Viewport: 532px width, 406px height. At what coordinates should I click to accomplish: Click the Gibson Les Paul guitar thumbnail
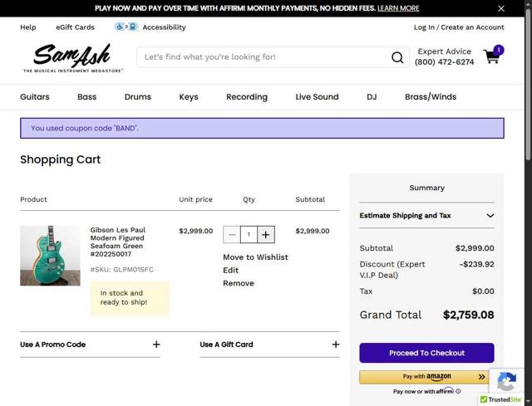point(50,256)
